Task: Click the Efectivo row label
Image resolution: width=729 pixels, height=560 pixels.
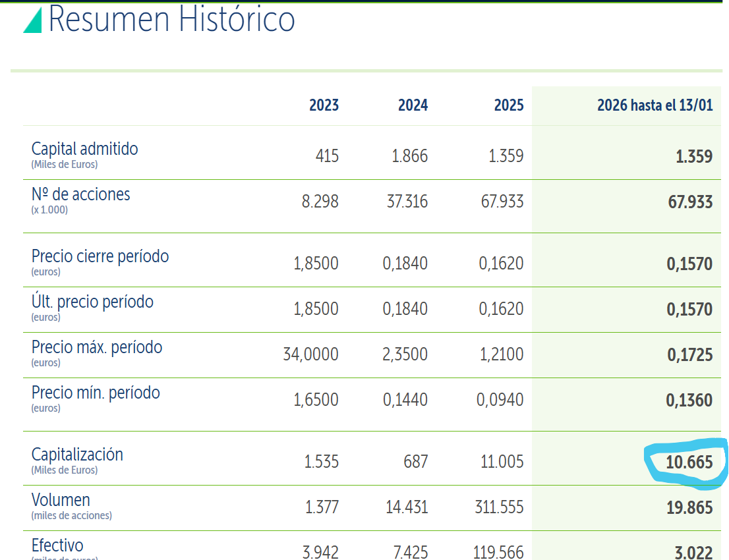Action: pyautogui.click(x=57, y=545)
